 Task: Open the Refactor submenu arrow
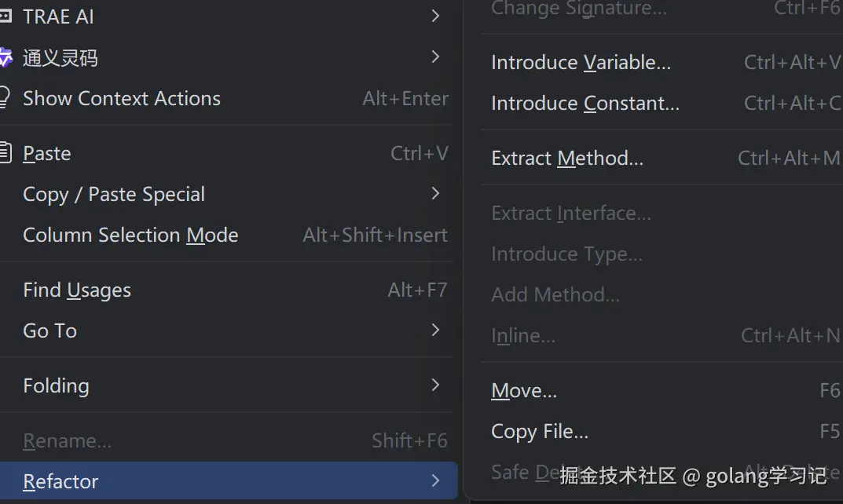tap(436, 481)
